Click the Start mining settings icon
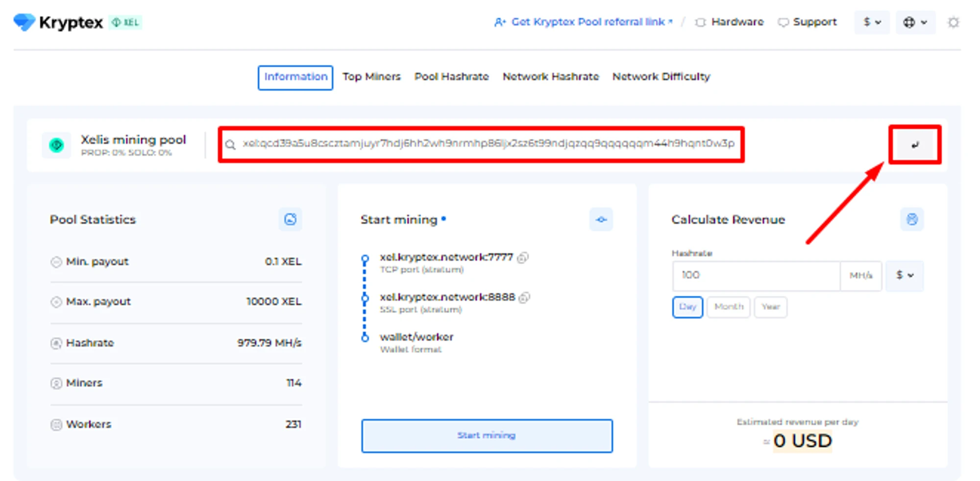The width and height of the screenshot is (980, 481). point(601,219)
